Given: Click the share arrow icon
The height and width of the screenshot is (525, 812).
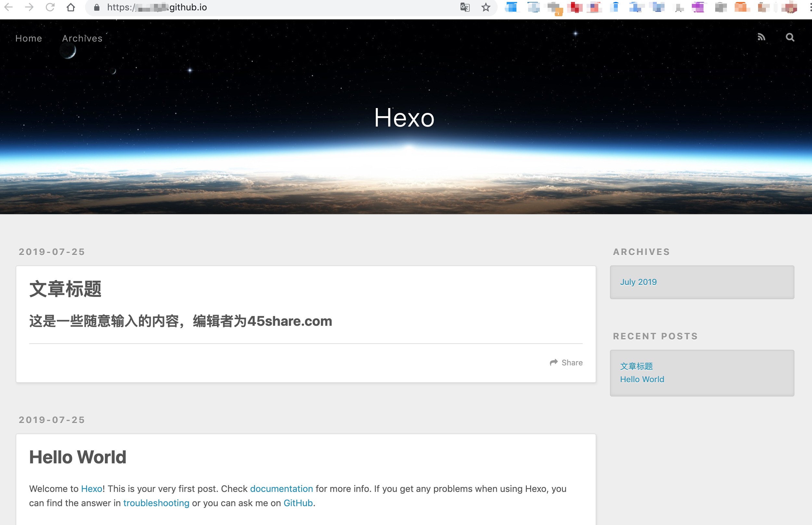Looking at the screenshot, I should [554, 362].
